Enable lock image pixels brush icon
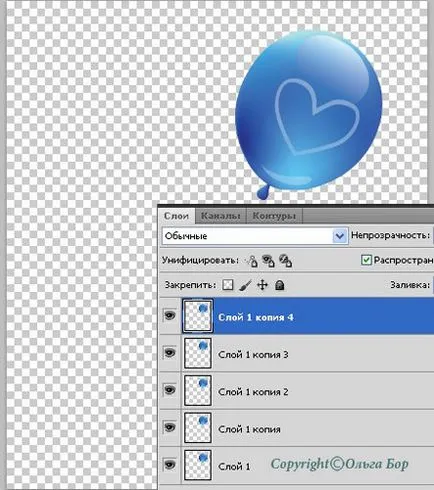Screen dimensions: 434x490 pos(245,285)
